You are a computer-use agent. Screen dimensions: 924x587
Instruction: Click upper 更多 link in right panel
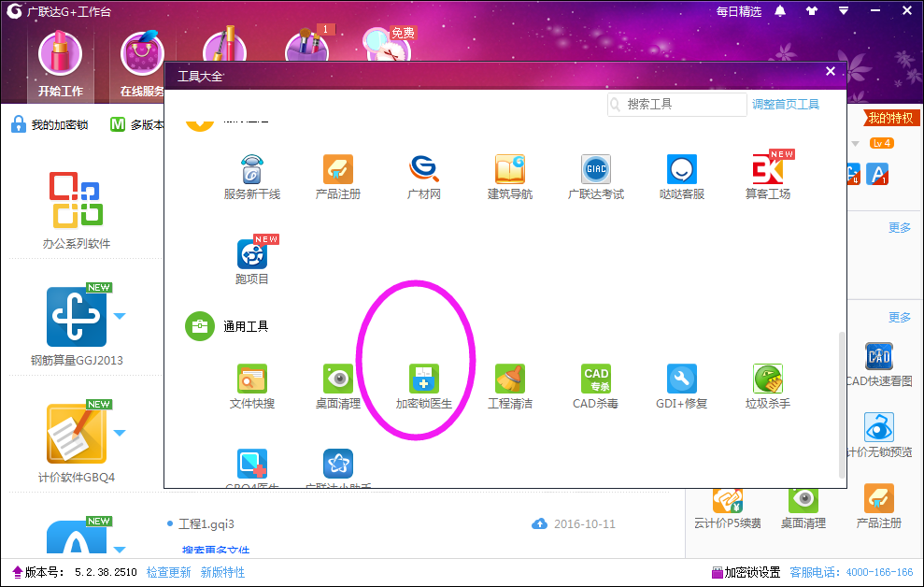coord(900,227)
